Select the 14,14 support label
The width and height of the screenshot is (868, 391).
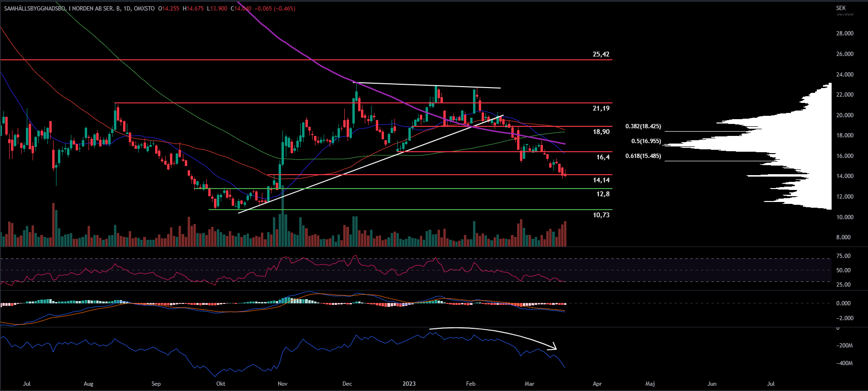(x=601, y=180)
